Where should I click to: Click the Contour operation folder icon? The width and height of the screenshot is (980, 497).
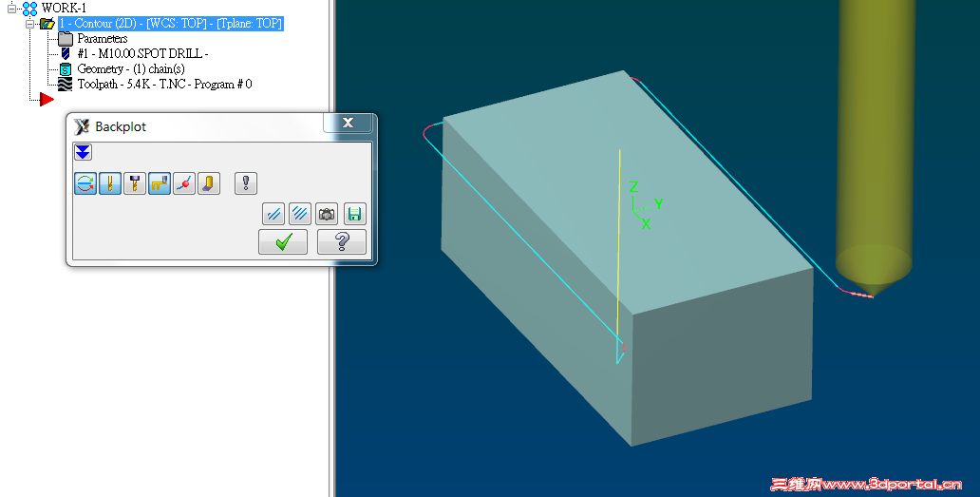pyautogui.click(x=47, y=24)
